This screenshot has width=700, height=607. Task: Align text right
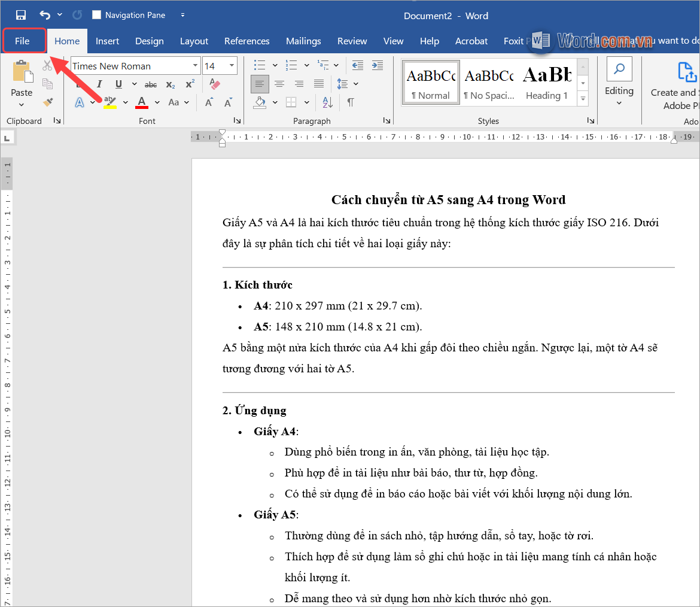pos(299,84)
